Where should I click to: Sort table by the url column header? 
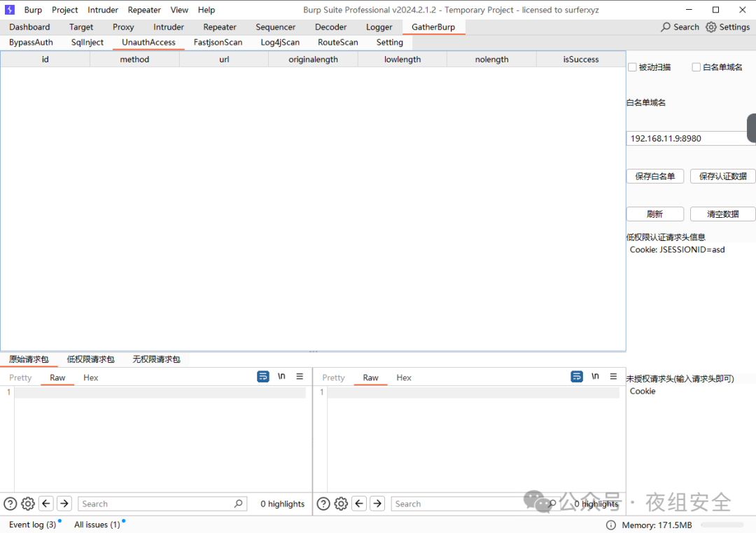coord(224,60)
